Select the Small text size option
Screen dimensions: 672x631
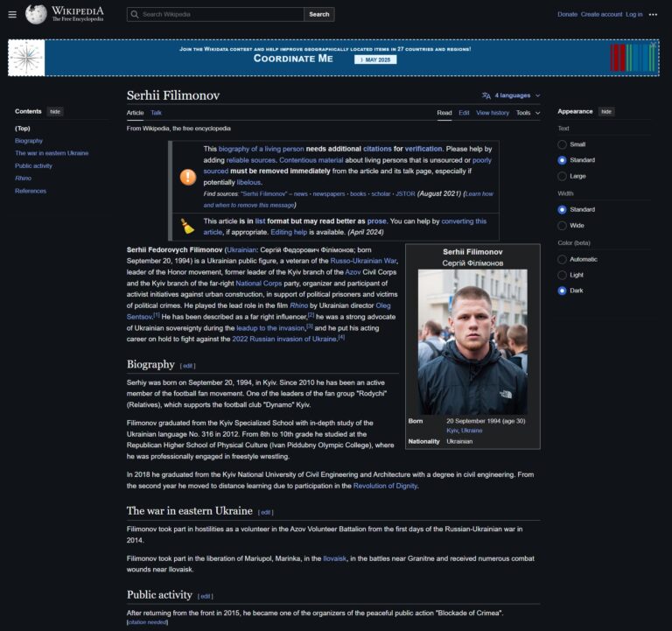tap(562, 144)
